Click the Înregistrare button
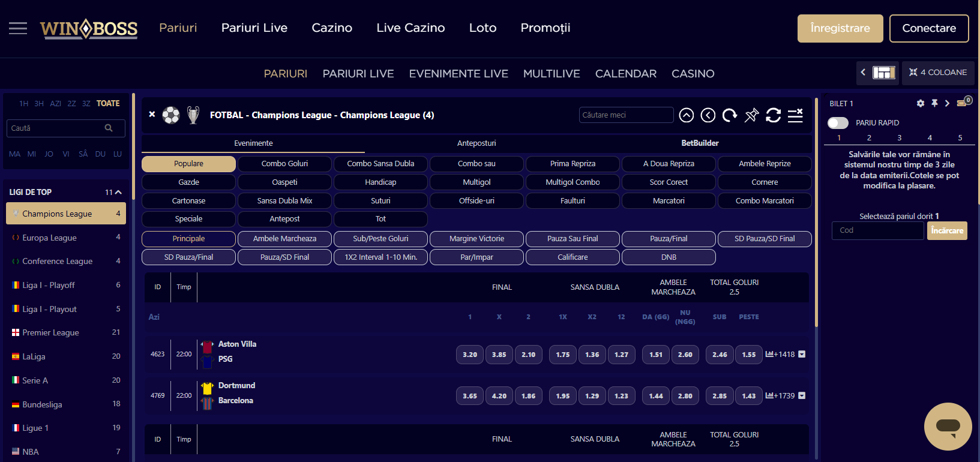Image resolution: width=980 pixels, height=462 pixels. coord(840,28)
